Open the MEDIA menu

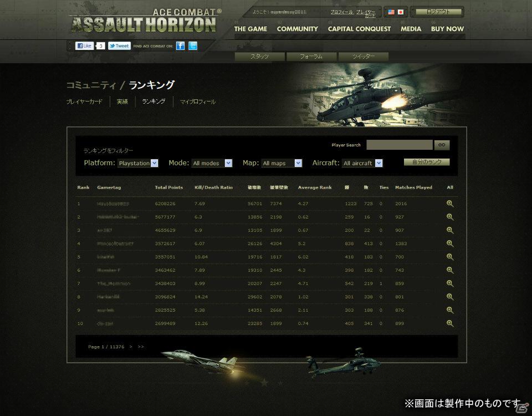(x=411, y=29)
